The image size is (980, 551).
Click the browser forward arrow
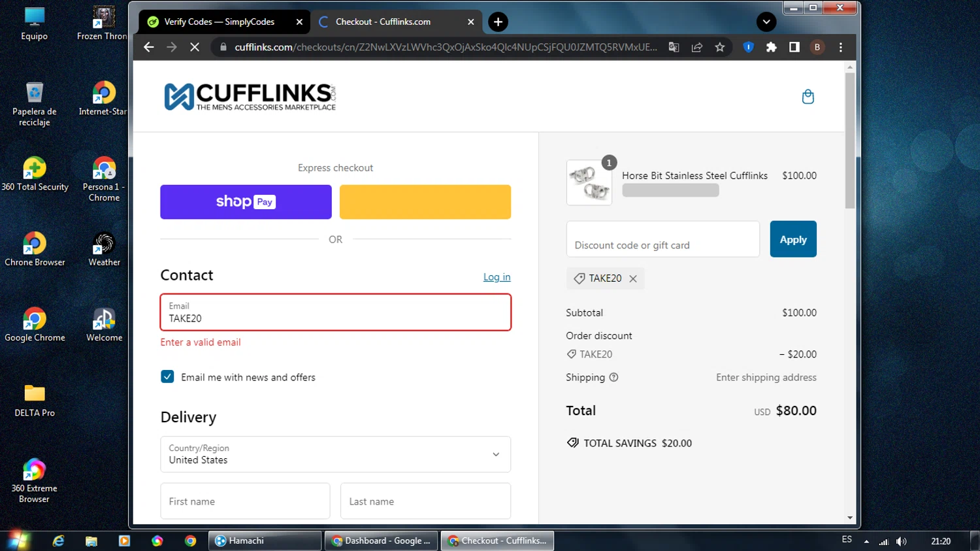coord(172,47)
